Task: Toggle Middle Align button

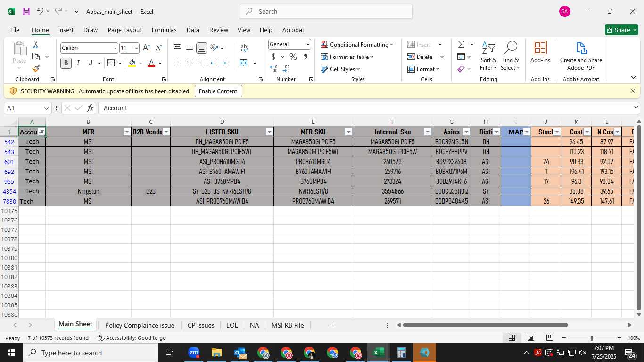Action: pos(190,48)
